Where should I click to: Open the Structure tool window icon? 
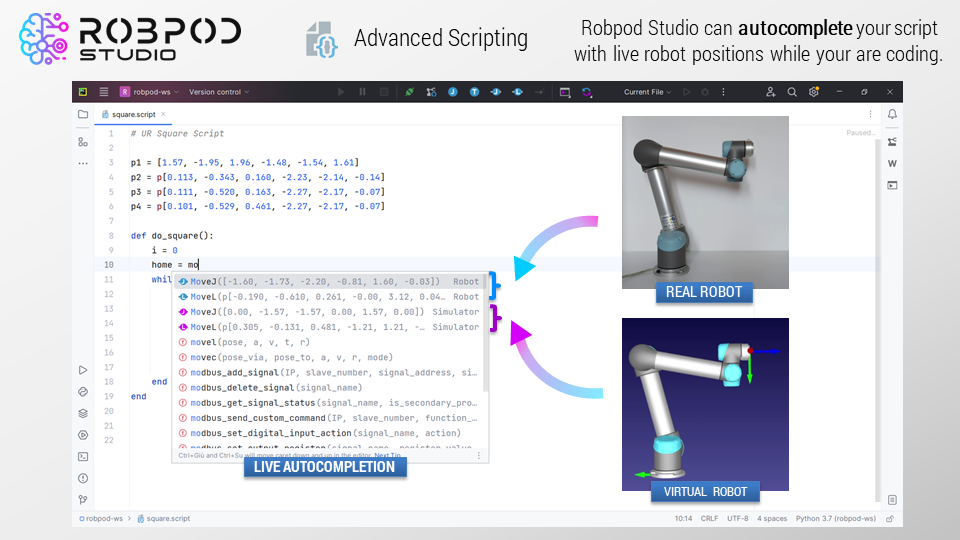(x=83, y=142)
